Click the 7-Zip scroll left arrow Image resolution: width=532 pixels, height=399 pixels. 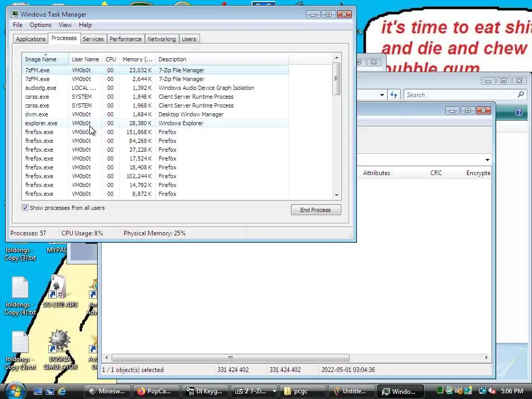click(107, 357)
